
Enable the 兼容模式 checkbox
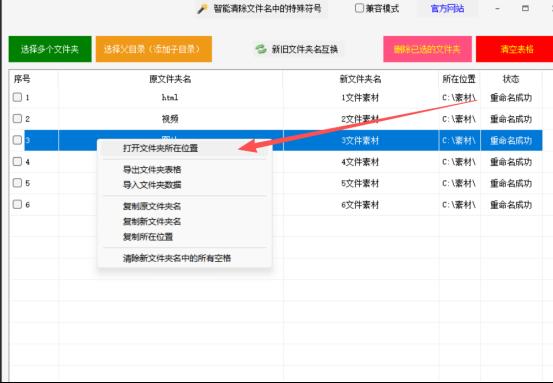point(359,8)
